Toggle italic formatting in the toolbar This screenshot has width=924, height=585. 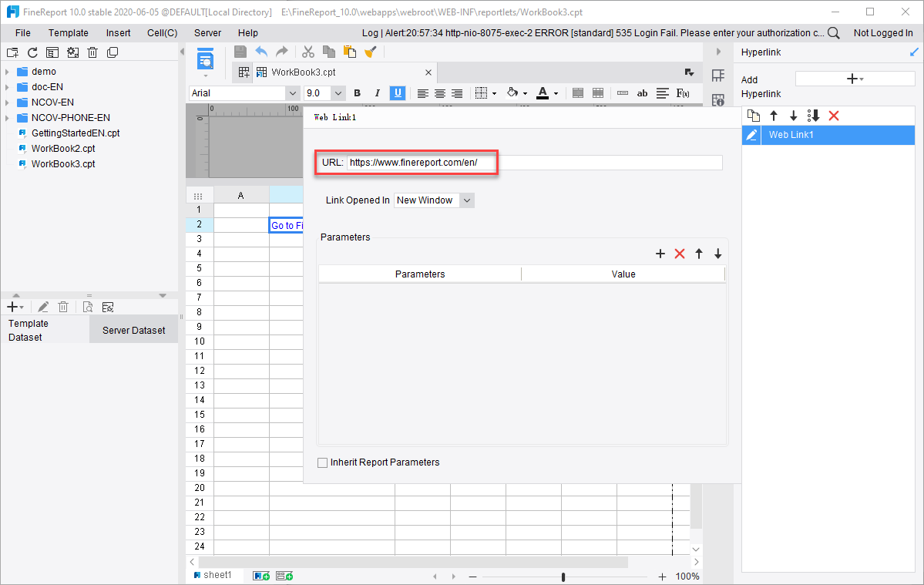coord(377,92)
